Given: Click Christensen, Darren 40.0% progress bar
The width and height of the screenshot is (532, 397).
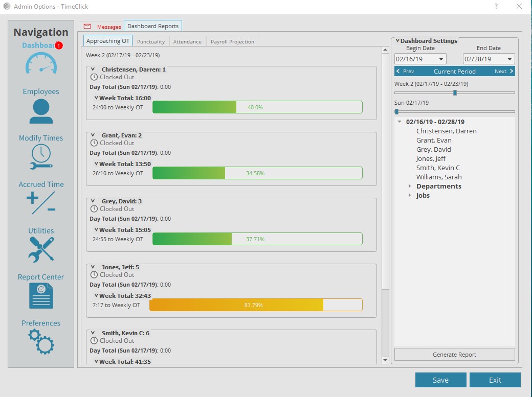Looking at the screenshot, I should point(257,107).
